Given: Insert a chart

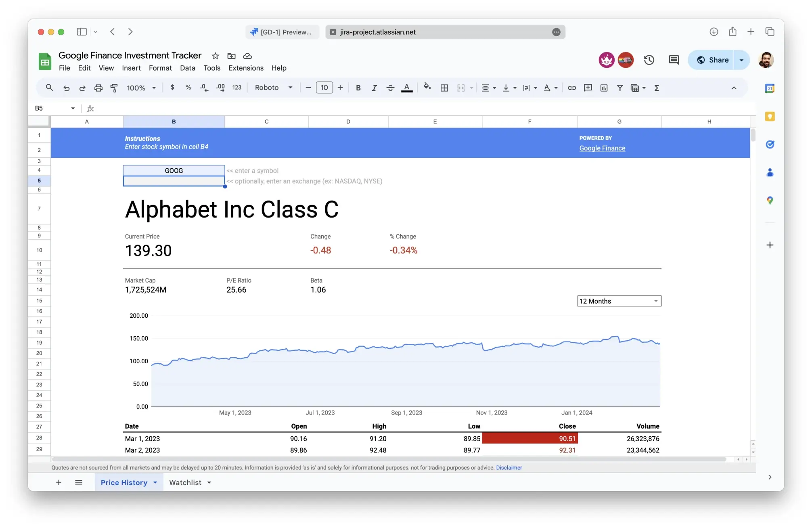Looking at the screenshot, I should point(604,88).
